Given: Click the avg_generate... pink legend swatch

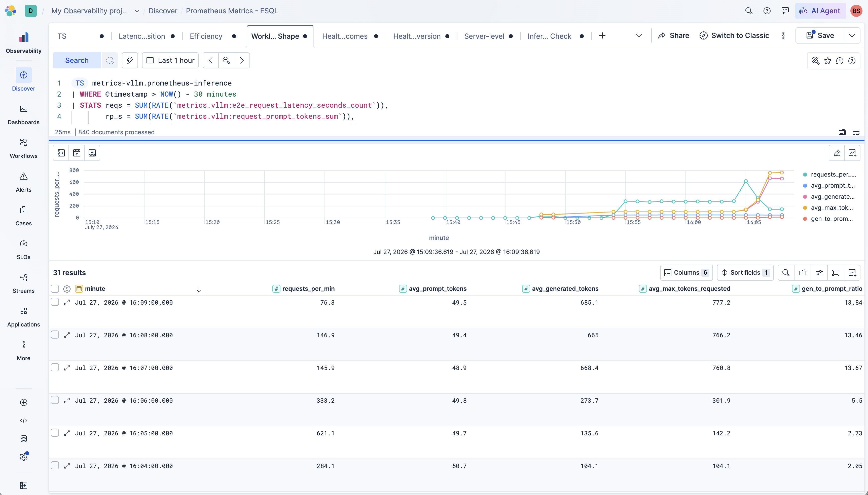Looking at the screenshot, I should tap(805, 197).
